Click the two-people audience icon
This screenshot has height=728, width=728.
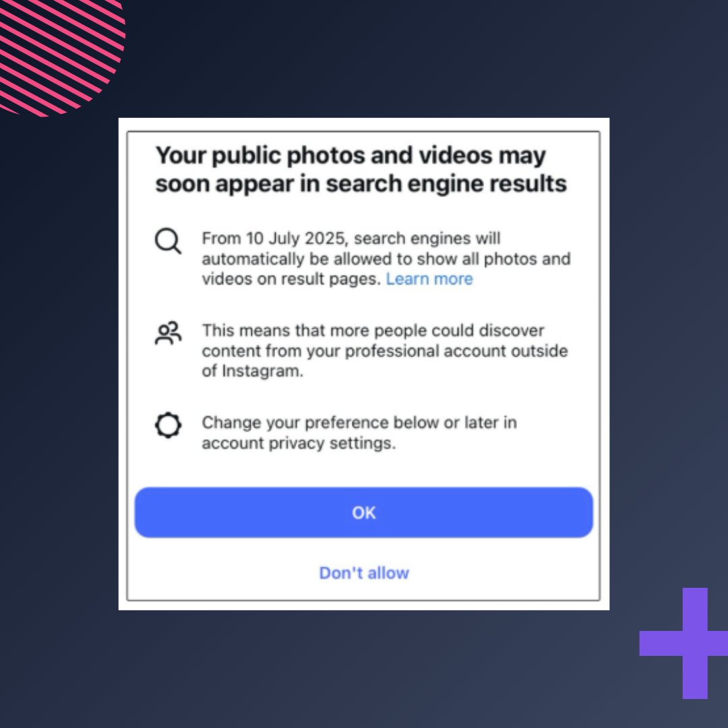[x=168, y=332]
